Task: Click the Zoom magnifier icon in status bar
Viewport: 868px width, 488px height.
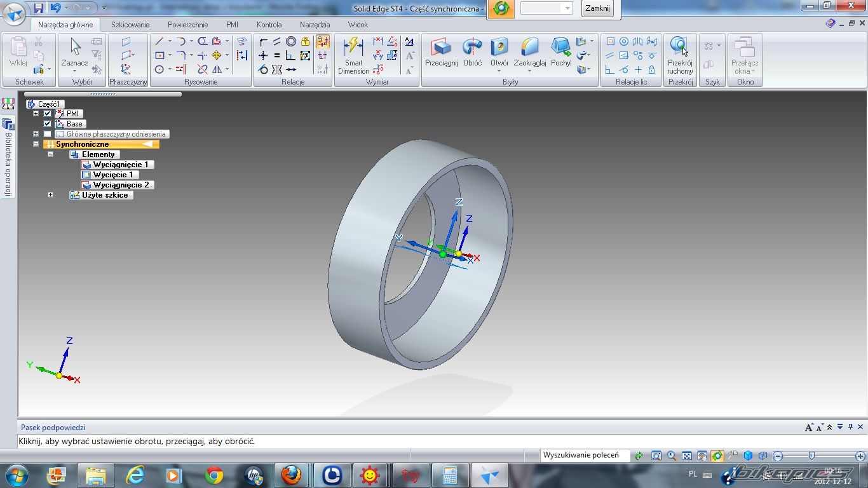Action: pyautogui.click(x=672, y=456)
